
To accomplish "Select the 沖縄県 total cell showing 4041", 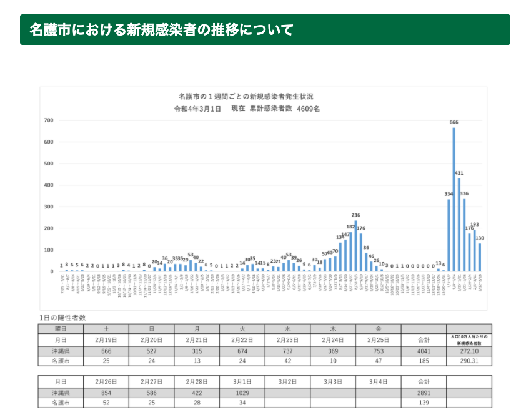I will pyautogui.click(x=424, y=351).
